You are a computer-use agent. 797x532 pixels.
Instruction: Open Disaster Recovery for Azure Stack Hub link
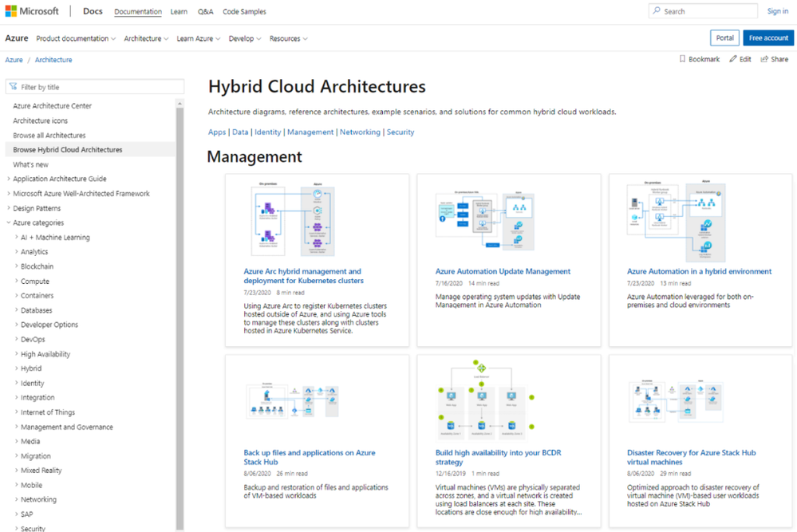[x=691, y=457]
